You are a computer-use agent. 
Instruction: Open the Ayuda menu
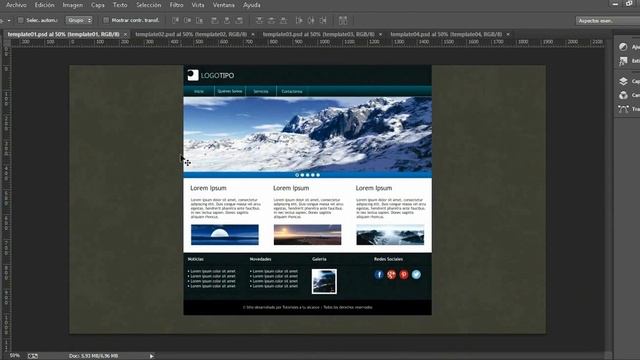pyautogui.click(x=251, y=5)
